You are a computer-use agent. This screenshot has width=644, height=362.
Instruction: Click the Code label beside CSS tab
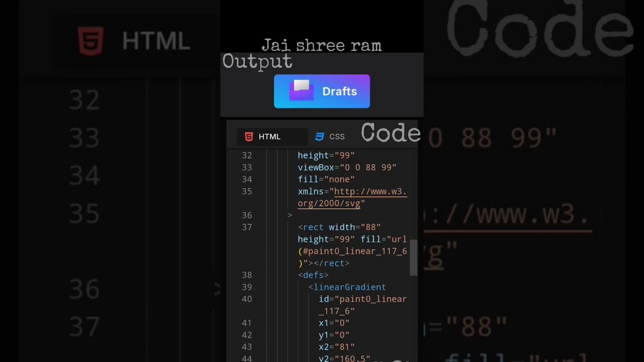[391, 133]
